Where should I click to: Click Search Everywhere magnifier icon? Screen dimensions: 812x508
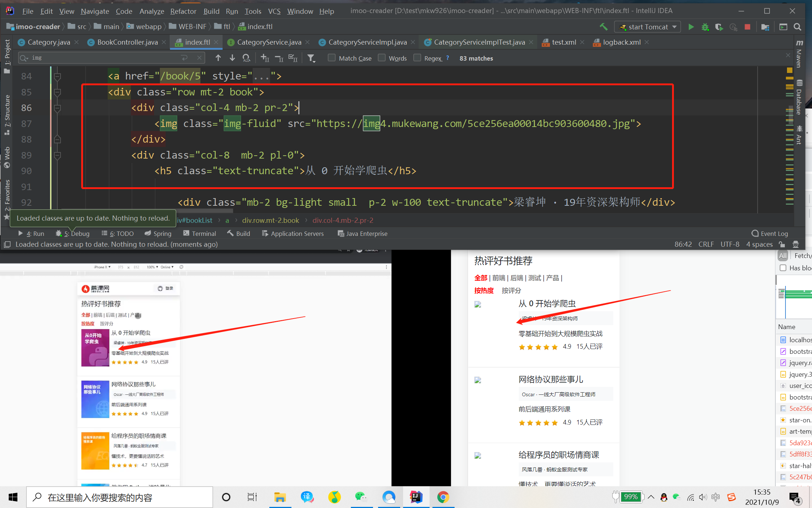click(797, 27)
